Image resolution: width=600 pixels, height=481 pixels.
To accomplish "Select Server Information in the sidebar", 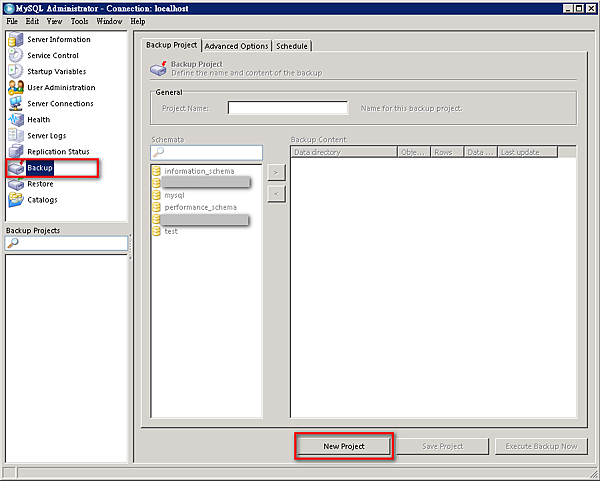I will point(59,39).
